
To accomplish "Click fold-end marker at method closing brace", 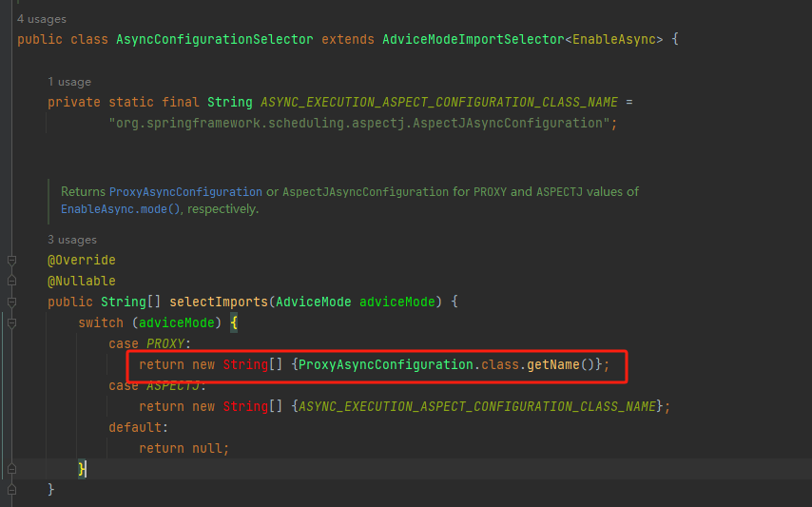I will pos(11,489).
